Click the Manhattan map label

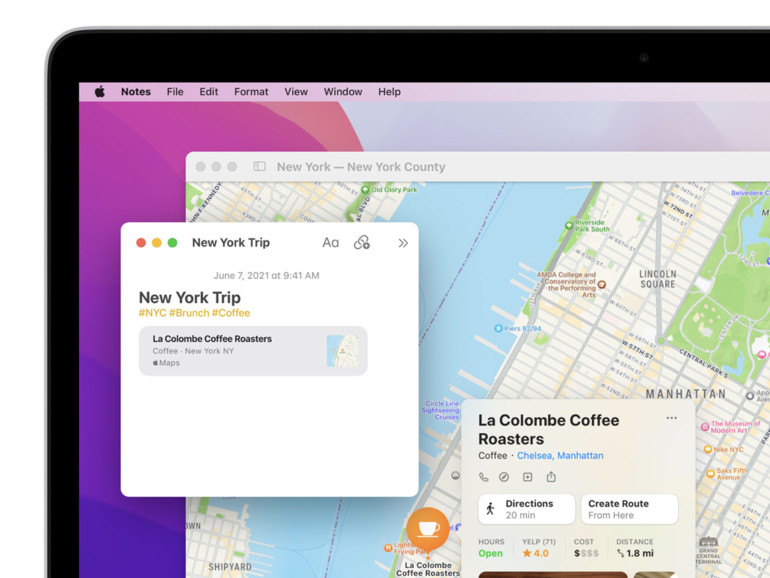[x=686, y=394]
